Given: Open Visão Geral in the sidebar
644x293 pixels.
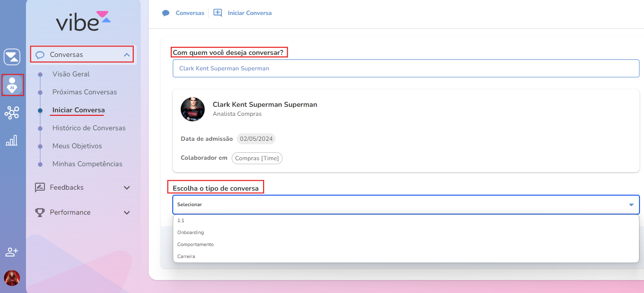Looking at the screenshot, I should 71,74.
